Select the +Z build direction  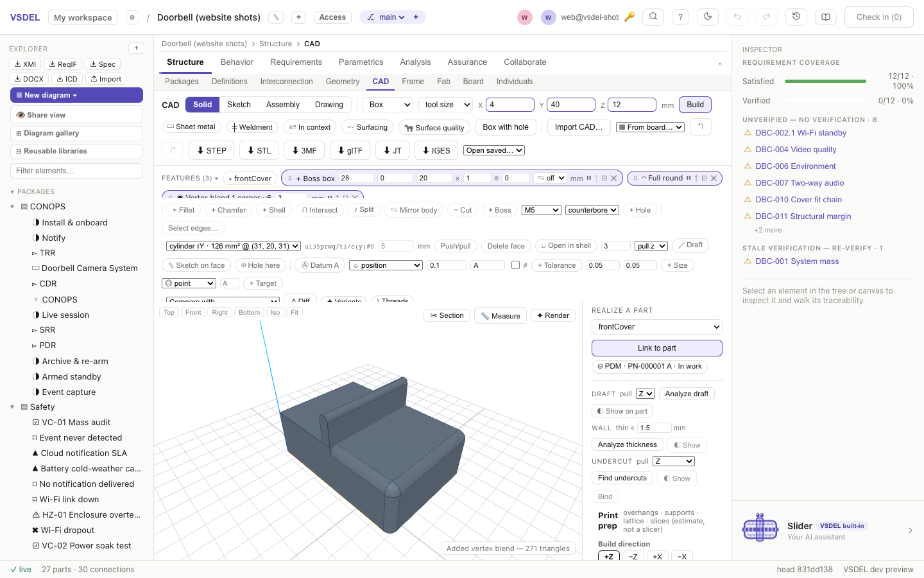[x=609, y=556]
